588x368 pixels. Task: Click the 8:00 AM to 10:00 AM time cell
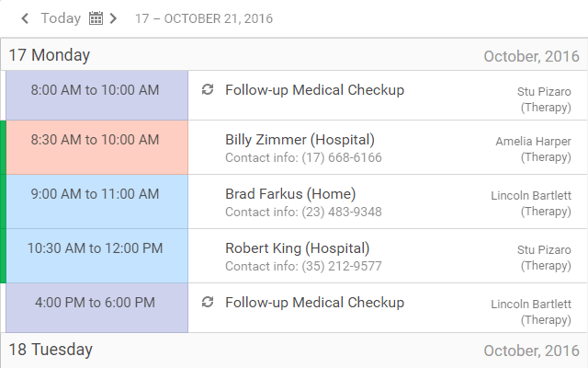(95, 90)
